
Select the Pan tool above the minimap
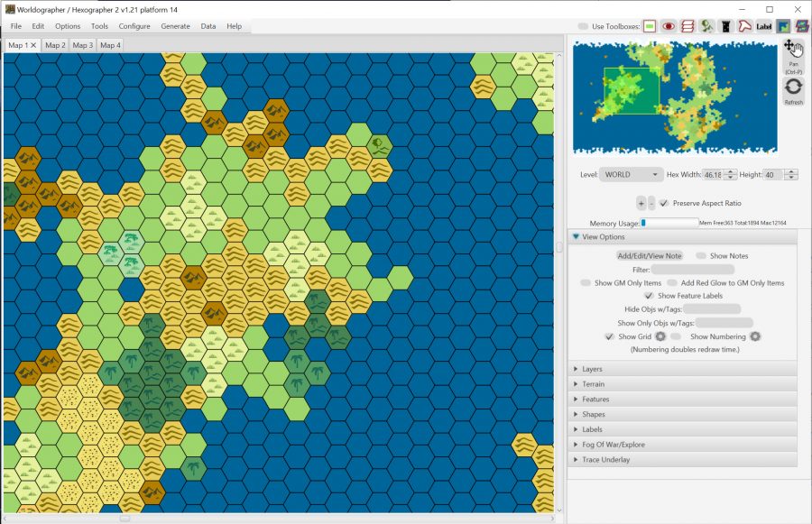[791, 50]
